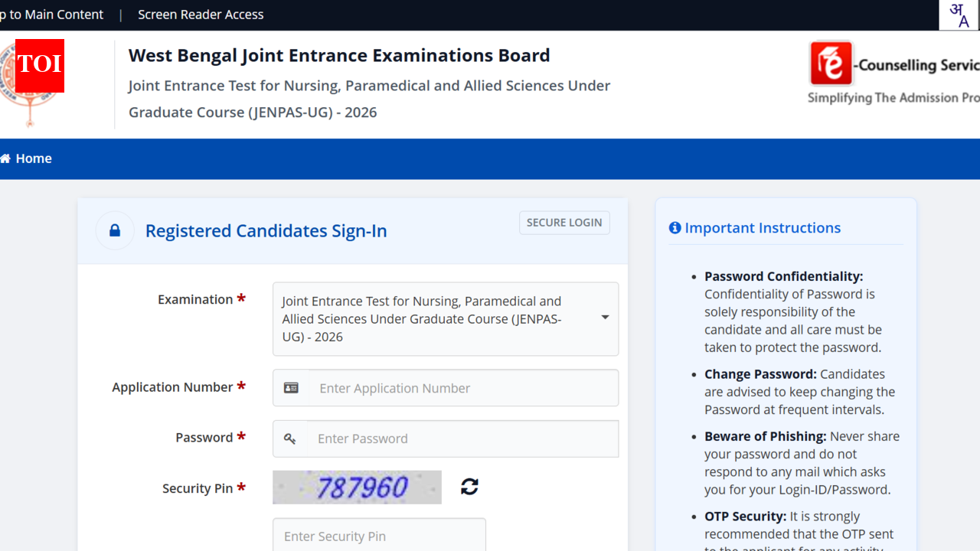Click the captcha image showing 787960
The width and height of the screenshot is (980, 551).
pos(357,487)
